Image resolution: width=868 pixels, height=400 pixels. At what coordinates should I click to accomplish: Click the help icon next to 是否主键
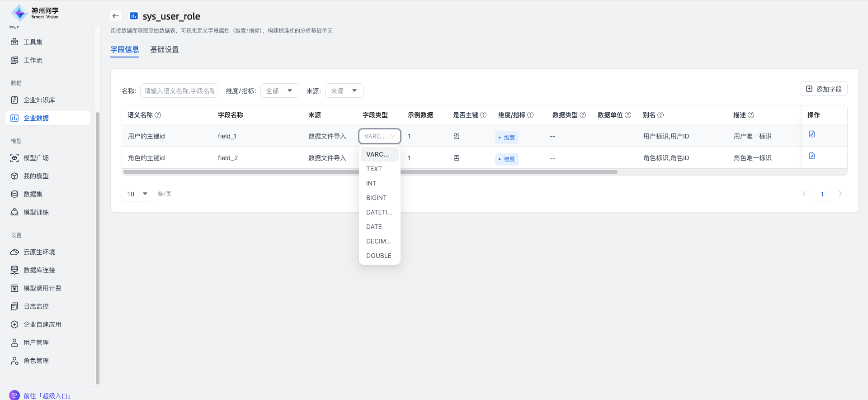coord(483,115)
